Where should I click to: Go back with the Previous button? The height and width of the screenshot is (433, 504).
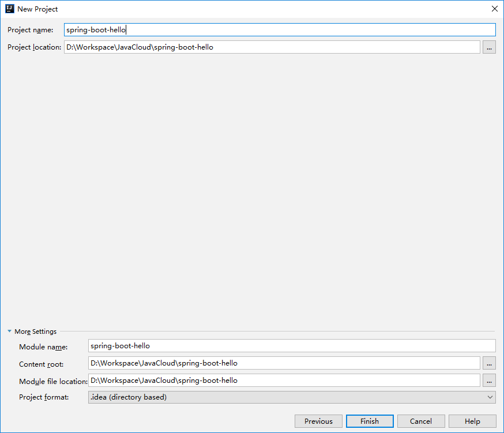pyautogui.click(x=318, y=421)
